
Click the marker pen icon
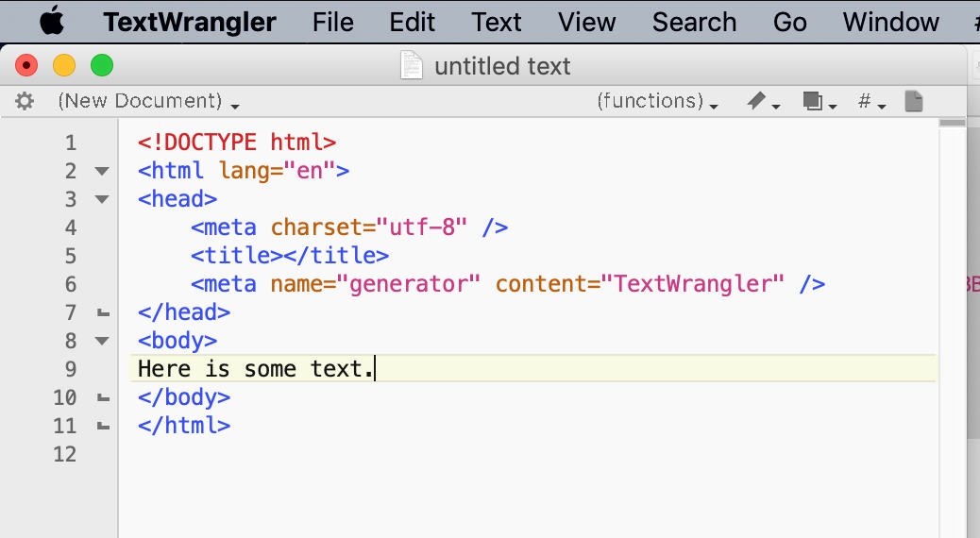coord(758,101)
